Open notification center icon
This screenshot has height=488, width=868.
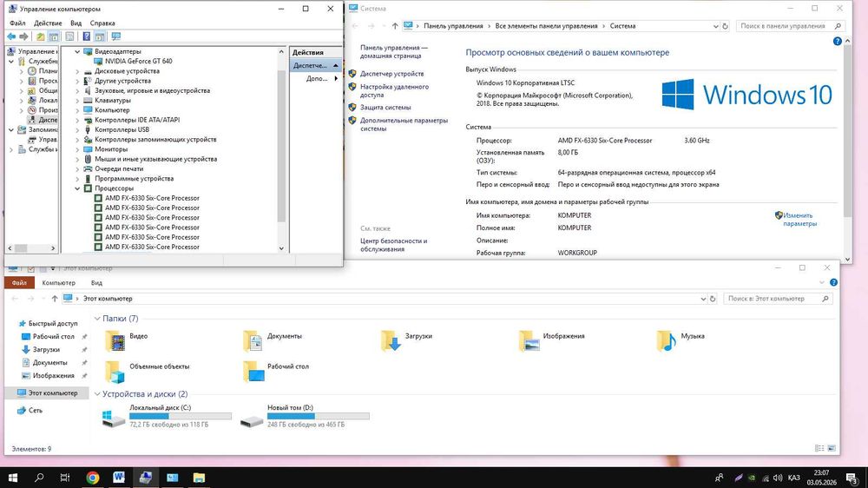(852, 478)
